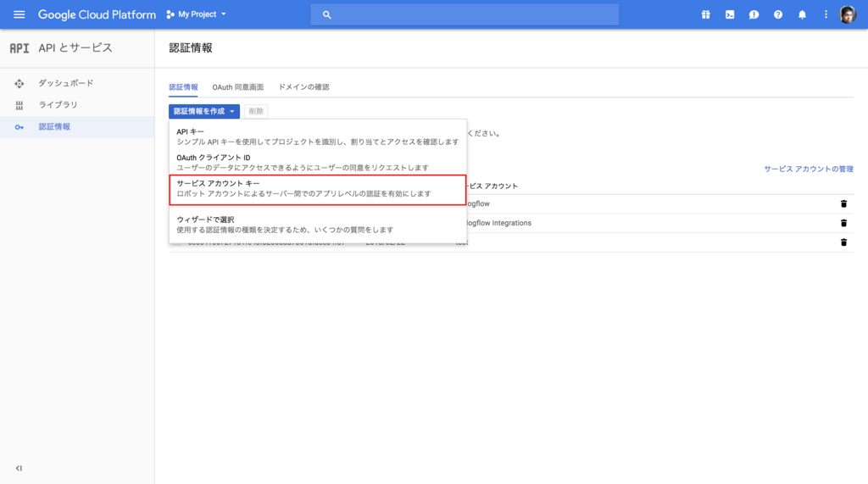This screenshot has height=484, width=868.
Task: Open the three-dot settings menu
Action: point(826,15)
